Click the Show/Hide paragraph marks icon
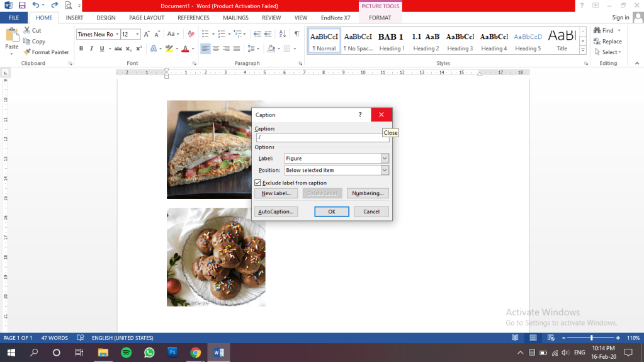 (297, 34)
